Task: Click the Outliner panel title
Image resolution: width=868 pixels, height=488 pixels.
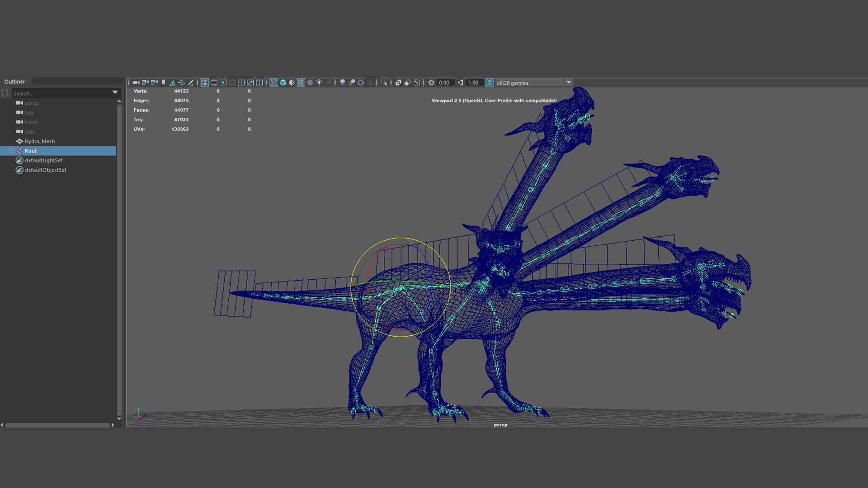Action: [x=14, y=82]
